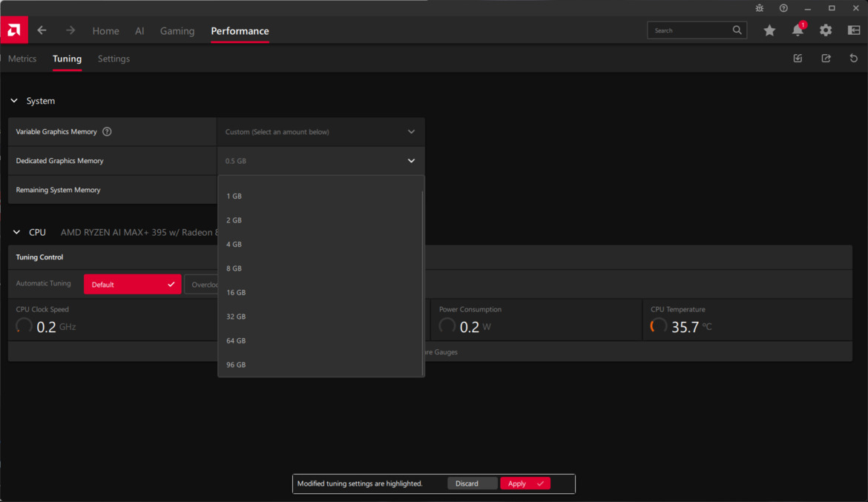This screenshot has width=868, height=502.
Task: Open the Performance tab
Action: (240, 31)
